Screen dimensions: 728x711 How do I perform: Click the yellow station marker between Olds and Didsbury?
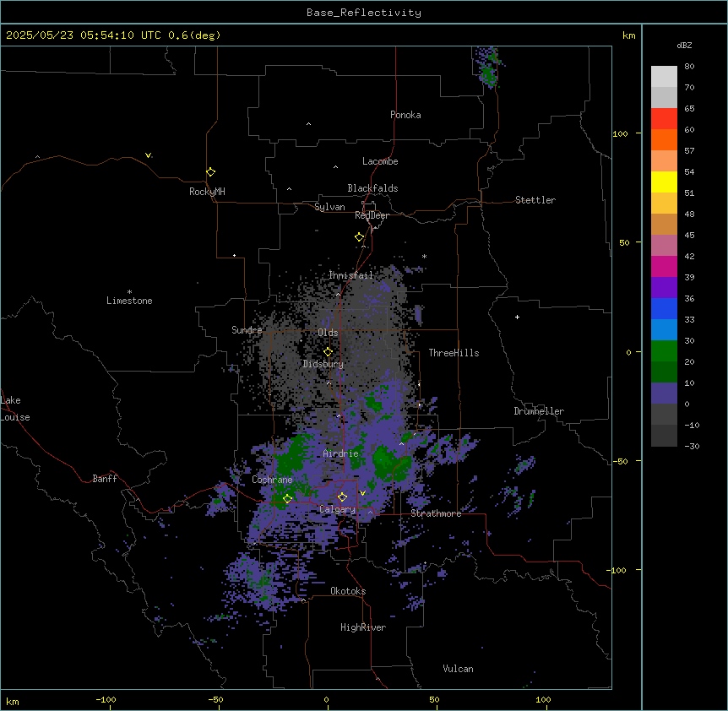pos(328,351)
